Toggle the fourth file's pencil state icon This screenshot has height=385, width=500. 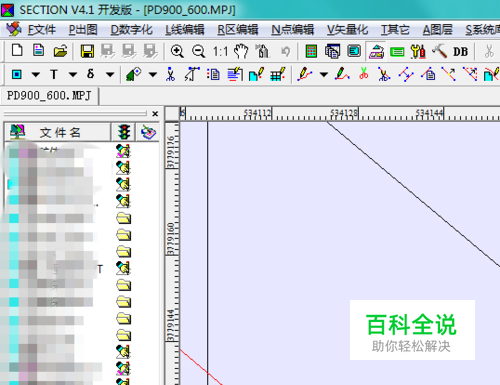pos(123,201)
